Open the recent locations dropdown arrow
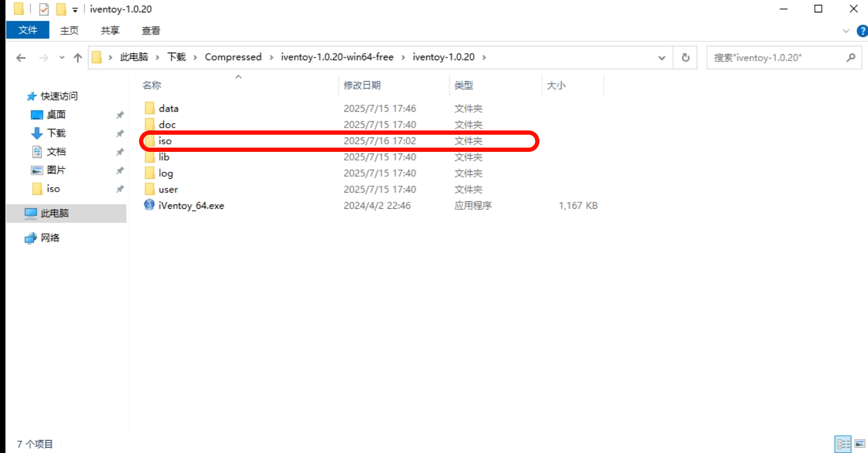 tap(62, 58)
